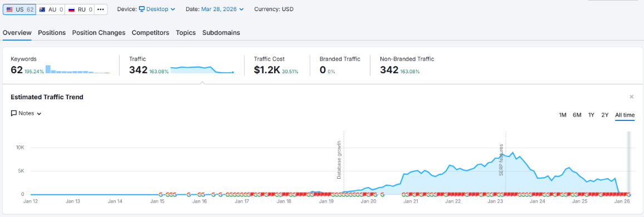Click the Non-Branded Traffic value 342
The height and width of the screenshot is (217, 644).
coord(389,70)
